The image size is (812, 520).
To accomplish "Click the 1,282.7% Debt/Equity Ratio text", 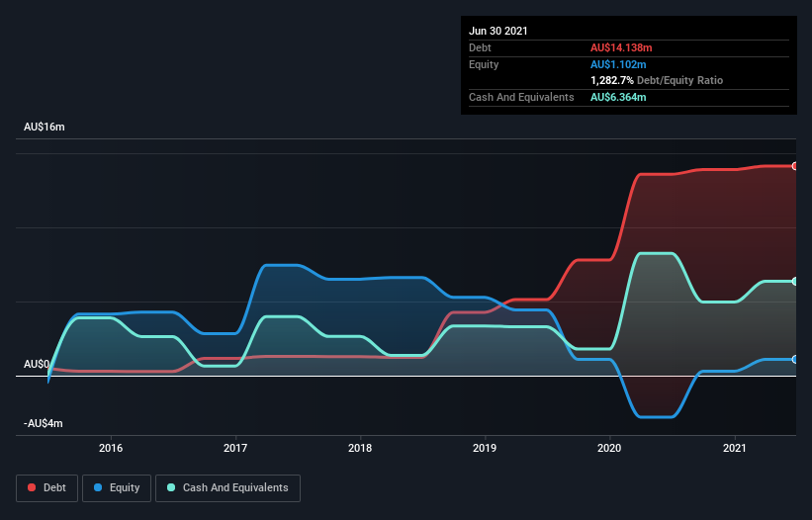I will (657, 80).
